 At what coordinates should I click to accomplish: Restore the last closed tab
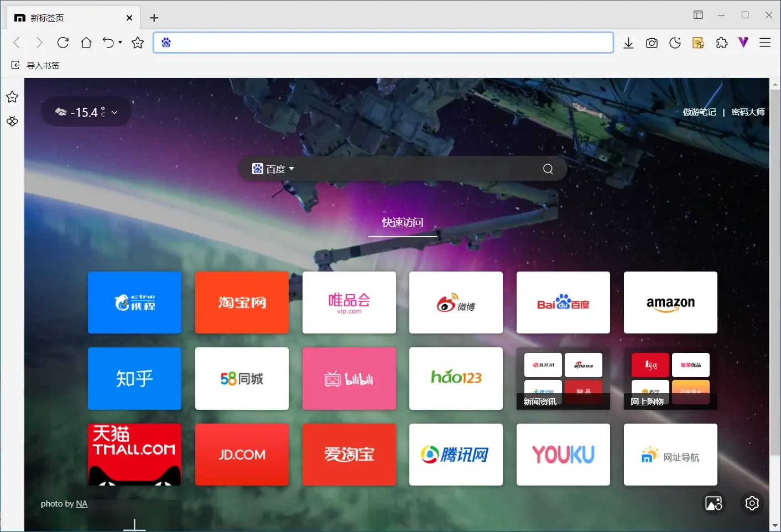tap(108, 43)
